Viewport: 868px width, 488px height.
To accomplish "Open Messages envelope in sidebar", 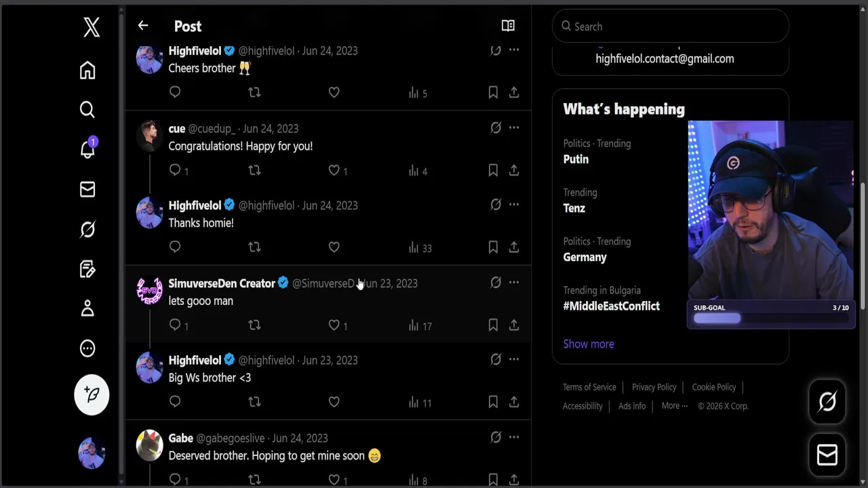I will click(x=87, y=190).
